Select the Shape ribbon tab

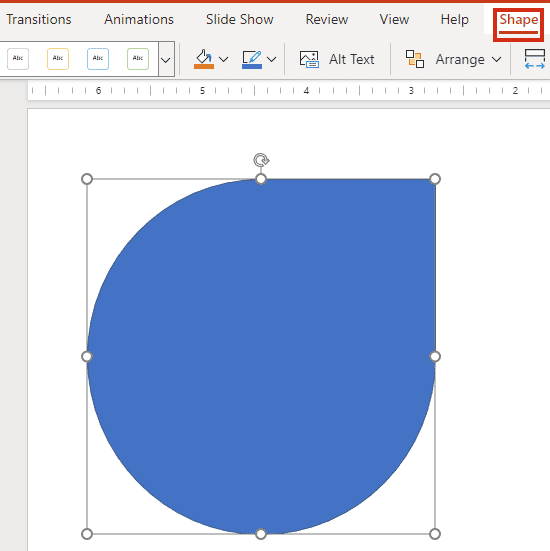pos(518,20)
